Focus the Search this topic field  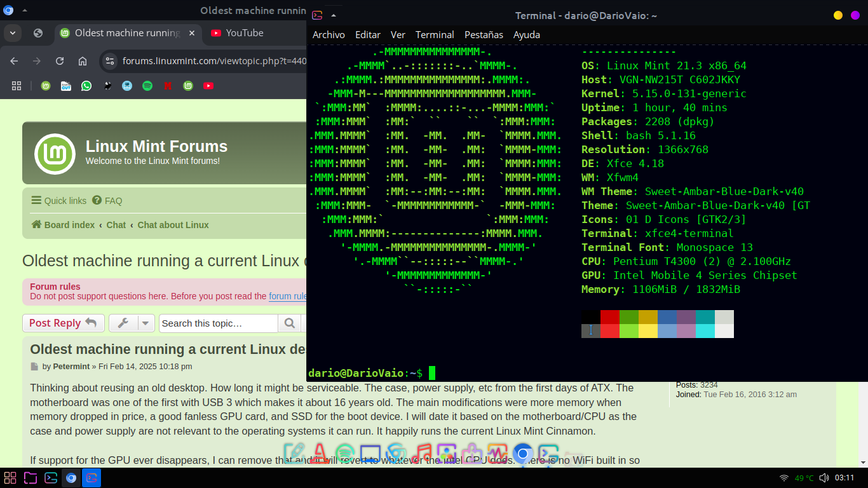[x=219, y=323]
